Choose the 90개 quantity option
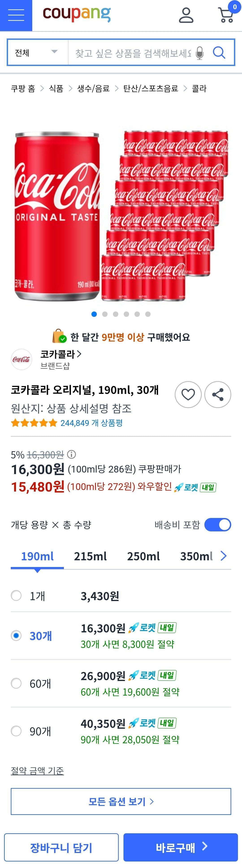242x868 pixels. point(16,731)
